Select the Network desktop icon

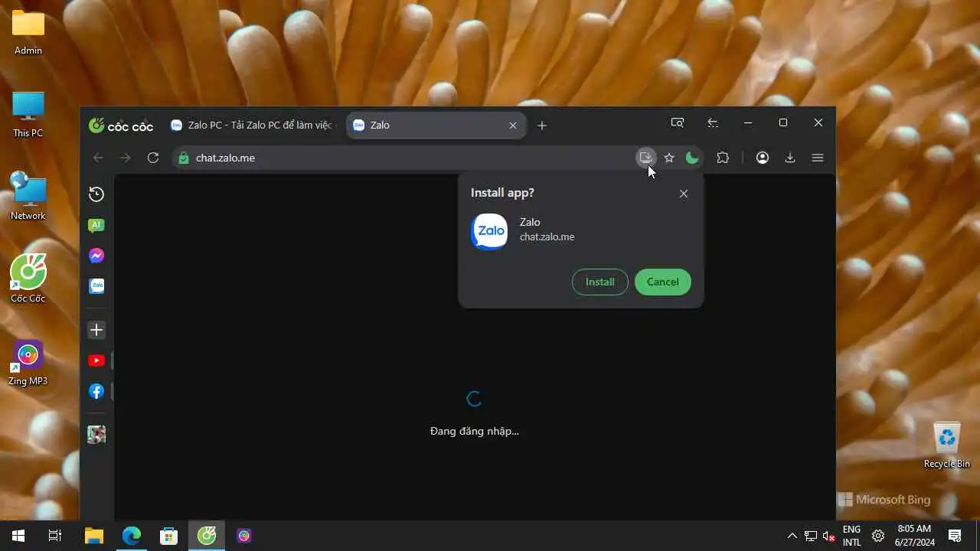click(x=28, y=197)
